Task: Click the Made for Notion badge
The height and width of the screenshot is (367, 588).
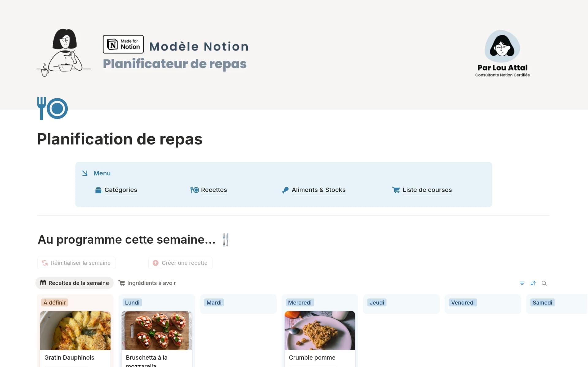Action: (x=123, y=44)
